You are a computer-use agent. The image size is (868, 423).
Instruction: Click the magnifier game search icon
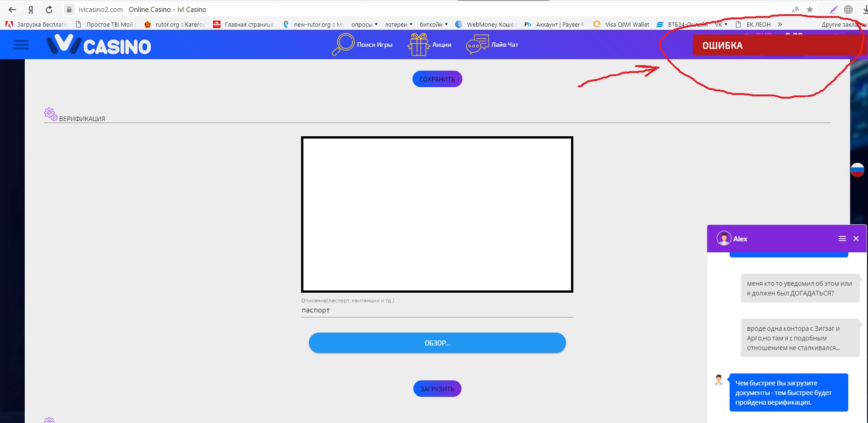pos(343,45)
